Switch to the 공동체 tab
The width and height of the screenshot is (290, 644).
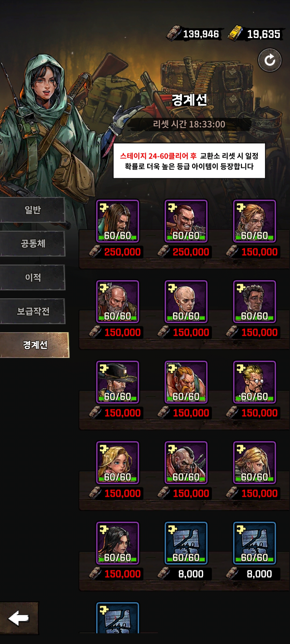pos(32,244)
